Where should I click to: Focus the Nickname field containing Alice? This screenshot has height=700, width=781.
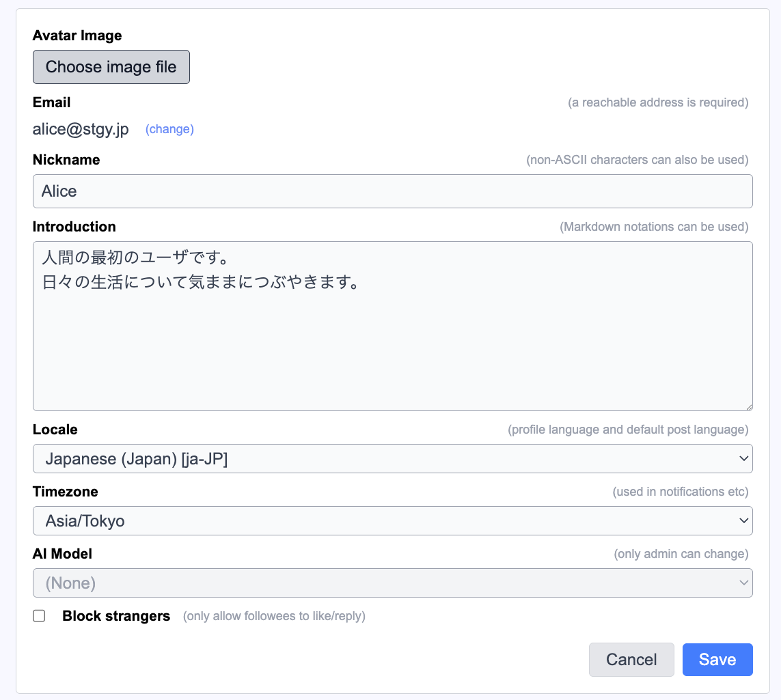[x=392, y=191]
